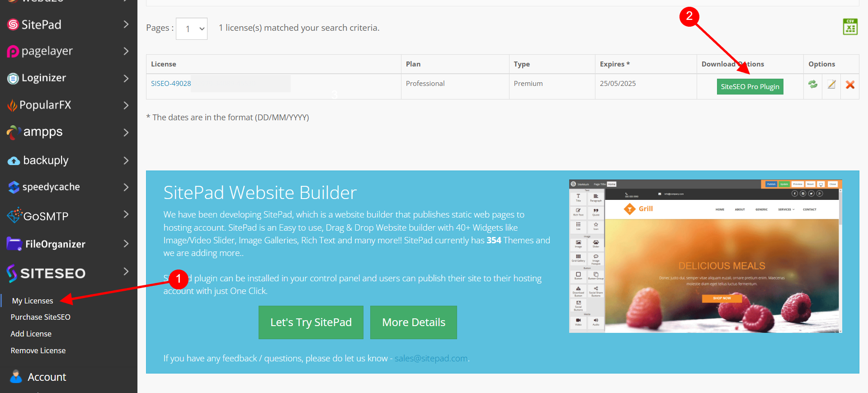Expand the PopularFX sidebar chevron
This screenshot has height=393, width=868.
(x=126, y=105)
